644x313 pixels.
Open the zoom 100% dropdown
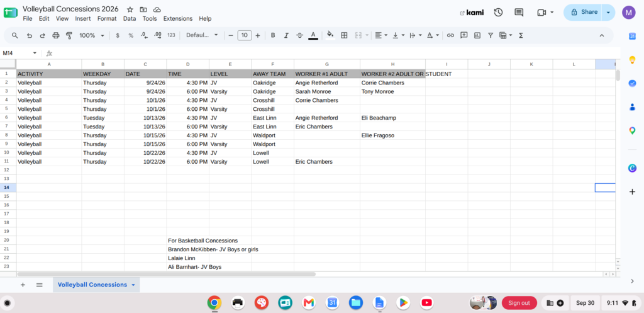[92, 35]
